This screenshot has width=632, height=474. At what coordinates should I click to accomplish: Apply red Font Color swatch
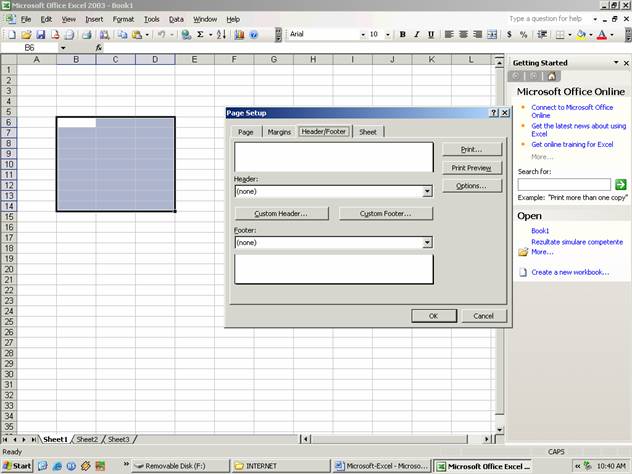[x=602, y=35]
